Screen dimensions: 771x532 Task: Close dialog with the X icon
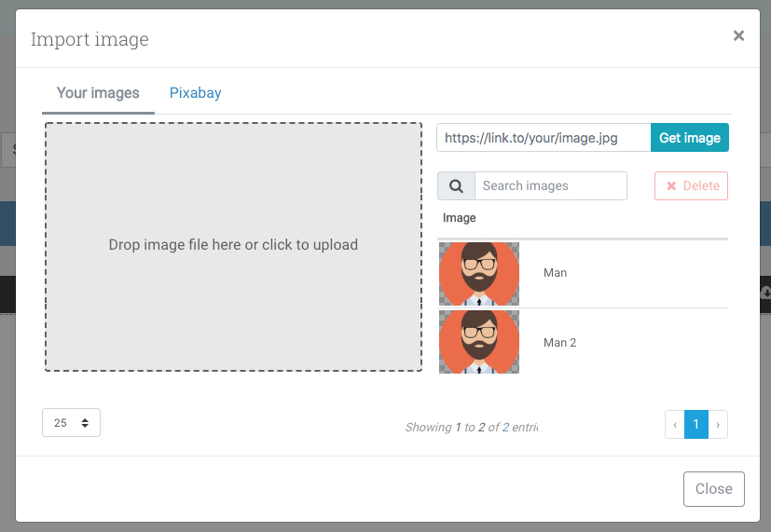tap(738, 35)
